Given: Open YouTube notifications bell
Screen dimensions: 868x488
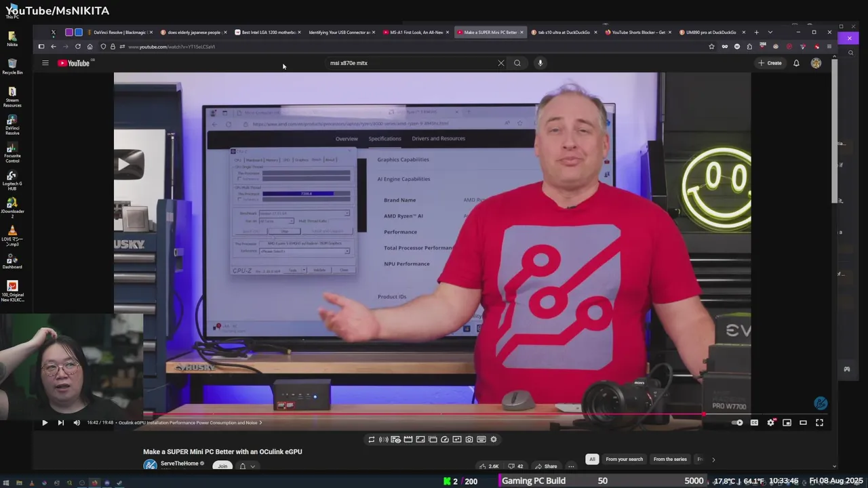Looking at the screenshot, I should [x=796, y=63].
